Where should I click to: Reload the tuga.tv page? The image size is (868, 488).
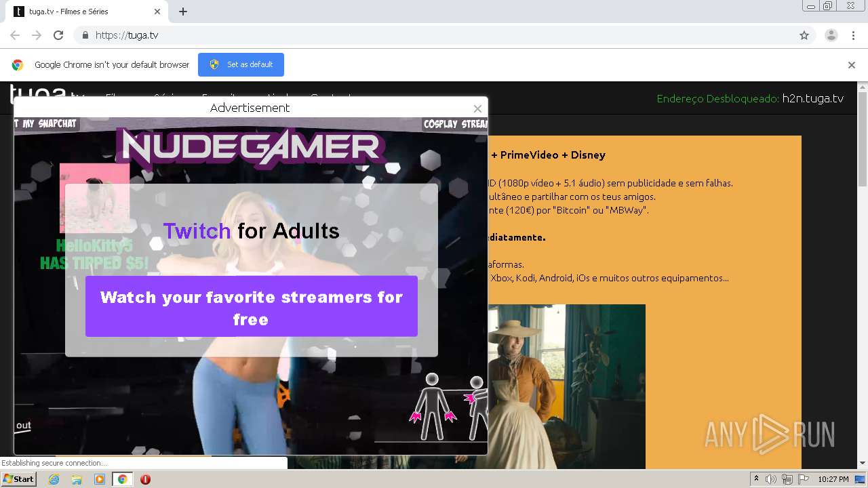(58, 35)
